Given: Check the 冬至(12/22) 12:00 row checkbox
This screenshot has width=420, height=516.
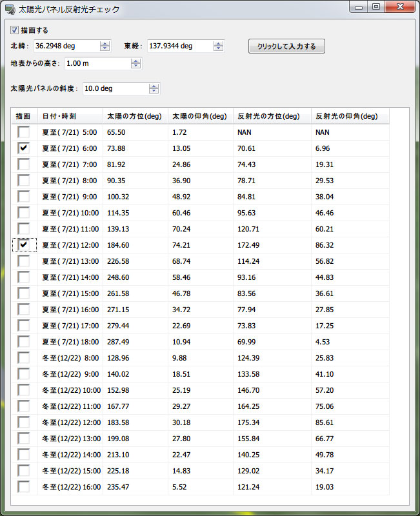Looking at the screenshot, I should click(x=24, y=422).
